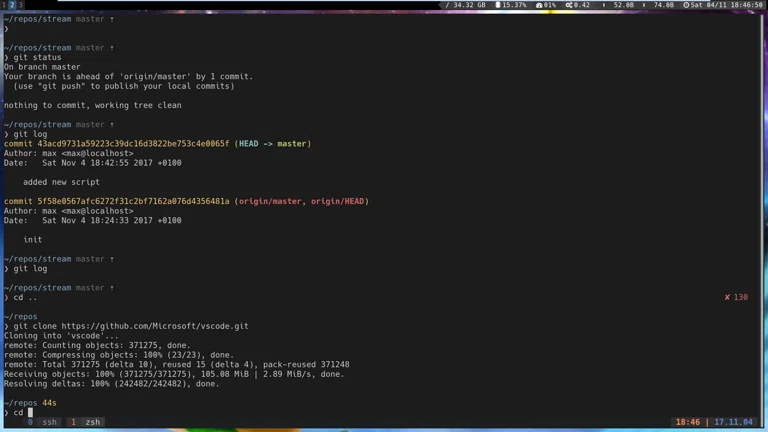Click the 44s elapsed time in prompt

[x=49, y=403]
